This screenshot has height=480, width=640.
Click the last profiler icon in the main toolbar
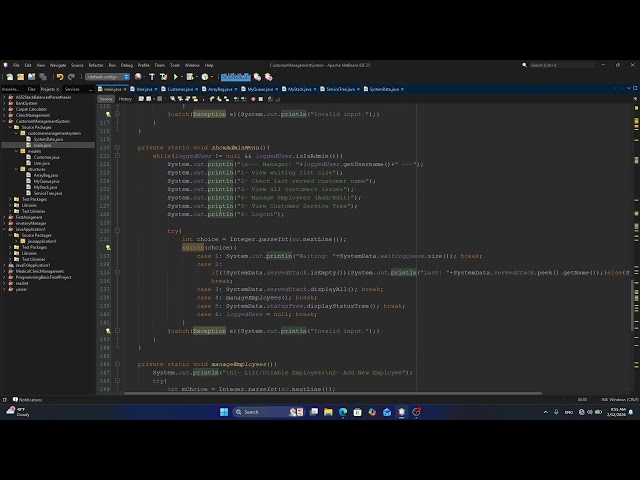coord(268,77)
